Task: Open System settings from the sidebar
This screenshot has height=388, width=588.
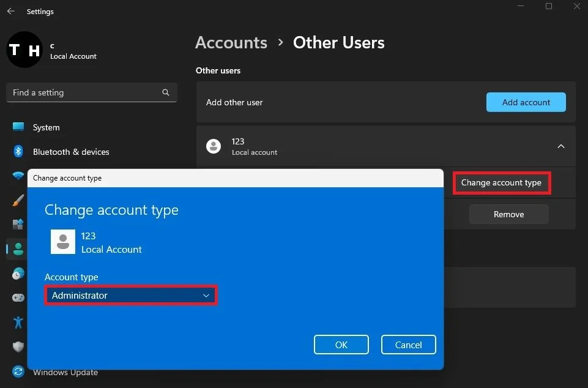Action: (46, 127)
